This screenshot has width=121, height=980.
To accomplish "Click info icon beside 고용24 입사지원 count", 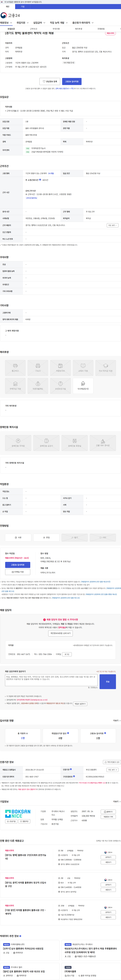I will click(x=105, y=733).
